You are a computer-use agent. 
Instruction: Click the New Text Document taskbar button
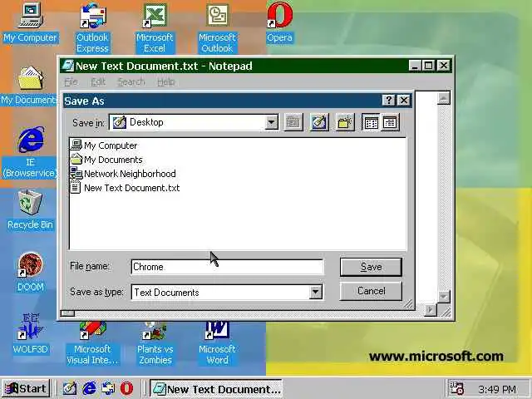216,388
